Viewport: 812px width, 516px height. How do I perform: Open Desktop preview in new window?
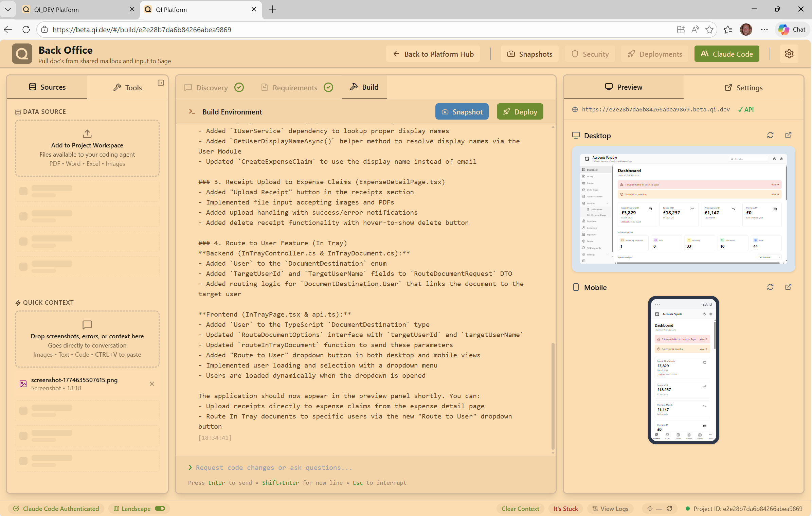(788, 135)
